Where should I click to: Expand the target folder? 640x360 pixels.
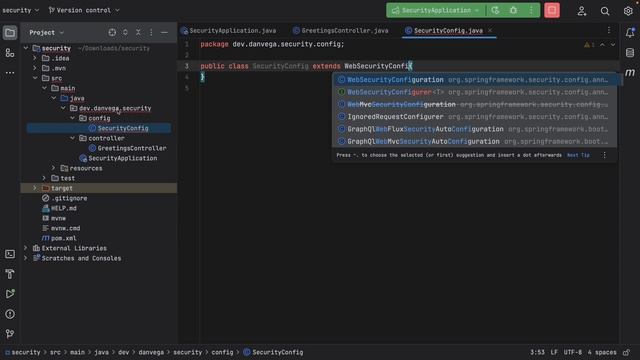[x=35, y=188]
